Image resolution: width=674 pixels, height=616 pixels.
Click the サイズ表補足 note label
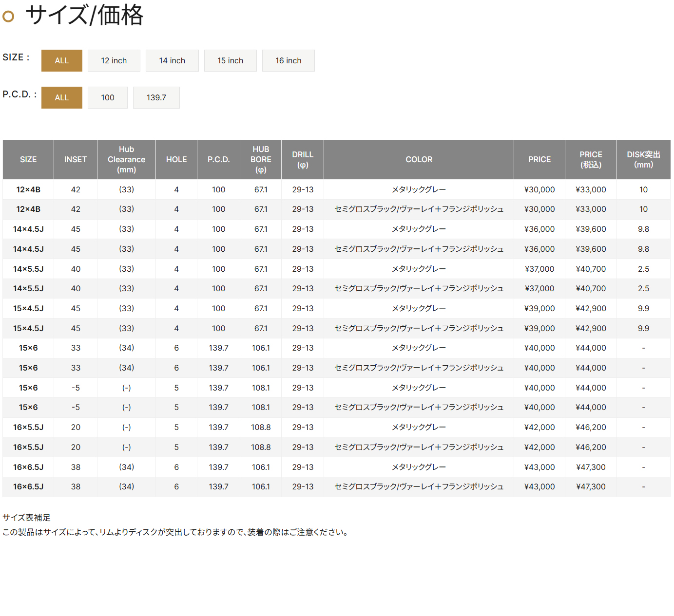pos(27,518)
